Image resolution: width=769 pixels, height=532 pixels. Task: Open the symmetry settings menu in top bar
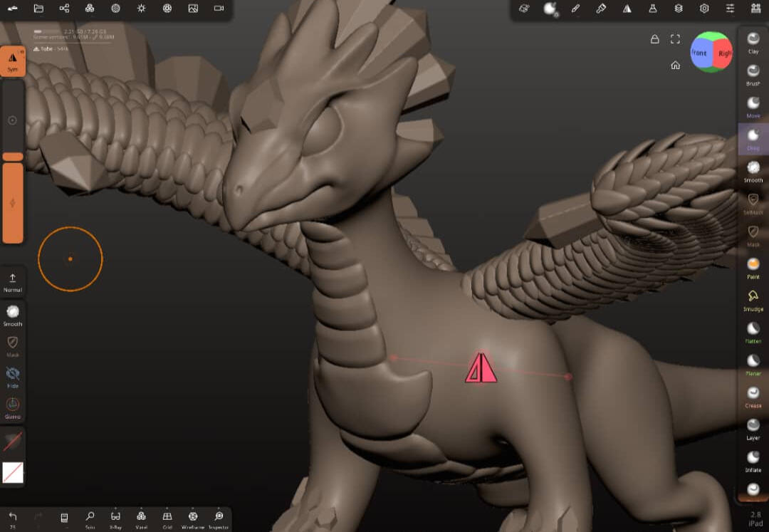pyautogui.click(x=627, y=9)
